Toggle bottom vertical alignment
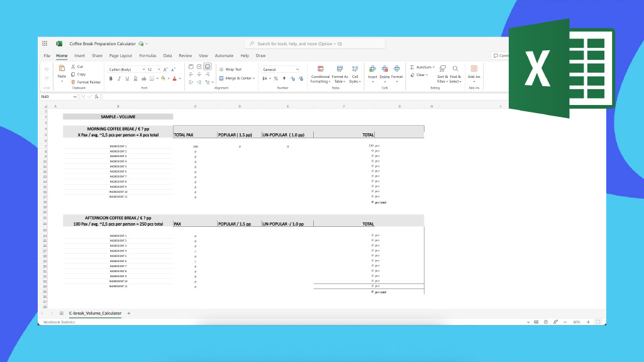Viewport: 644px width, 362px height. (208, 67)
